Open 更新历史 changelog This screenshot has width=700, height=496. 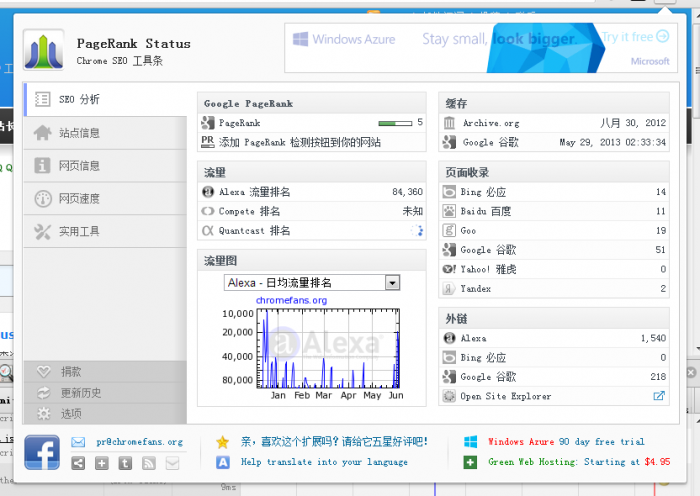[106, 393]
